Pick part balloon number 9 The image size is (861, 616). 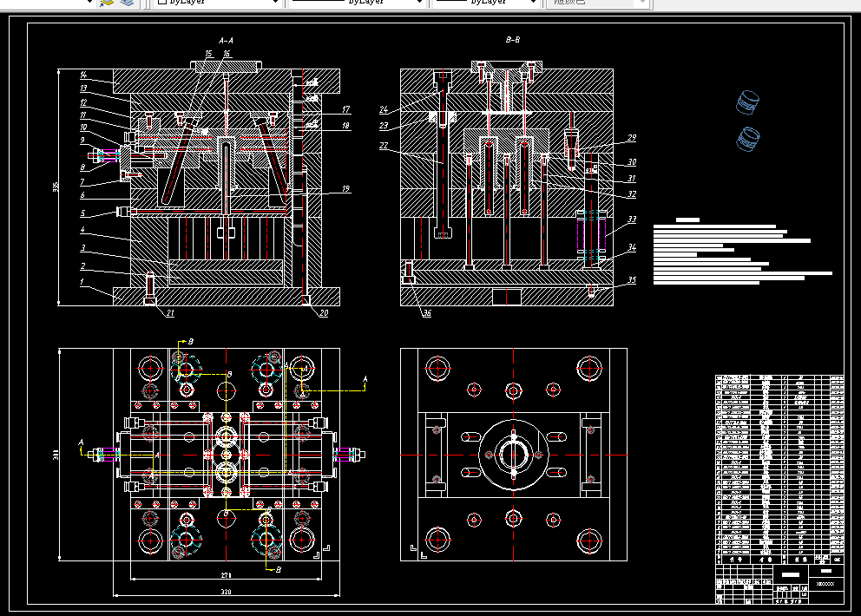click(83, 141)
